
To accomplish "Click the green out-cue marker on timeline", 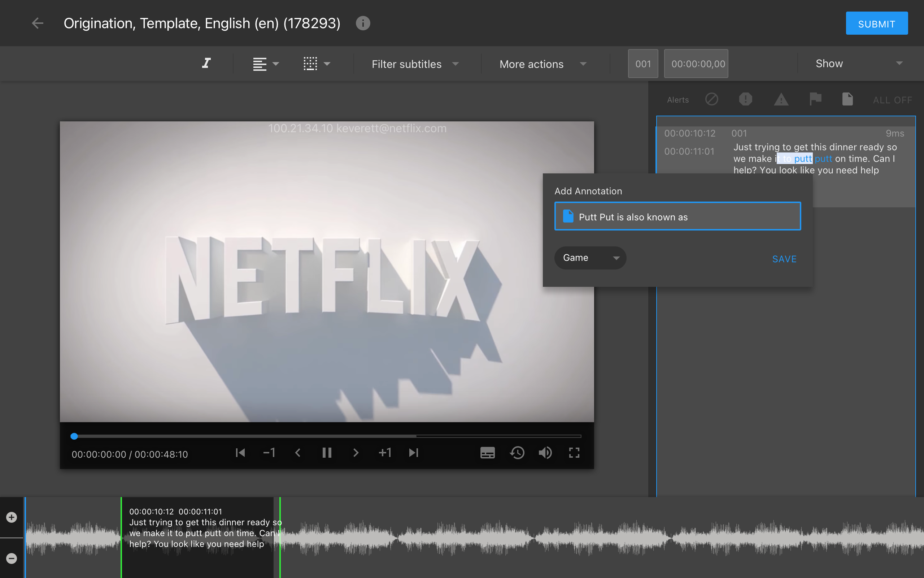I will click(280, 537).
